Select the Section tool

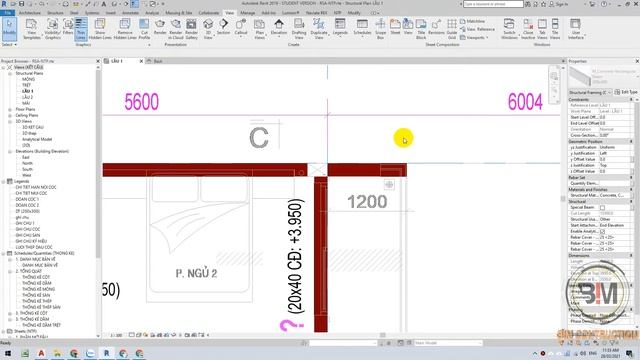coord(223,27)
